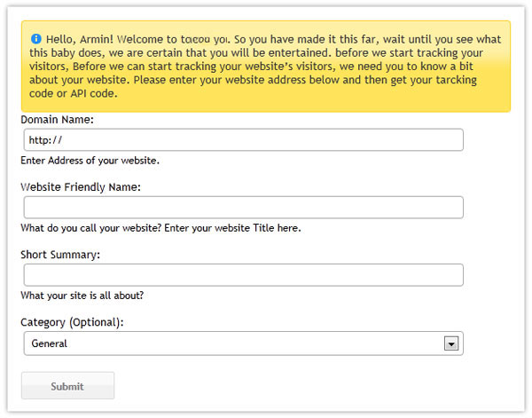This screenshot has width=532, height=418.
Task: Click the yellow welcome message banner
Action: (x=266, y=67)
